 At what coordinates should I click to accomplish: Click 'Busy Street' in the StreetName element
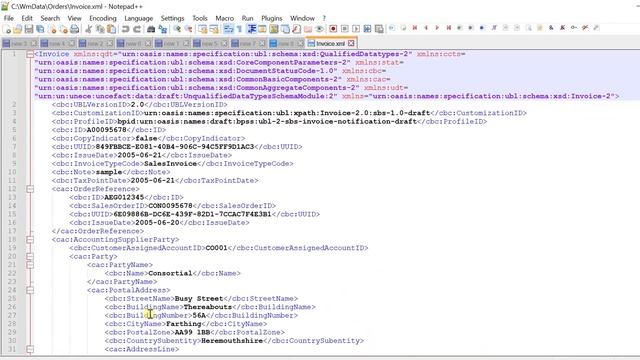(x=199, y=299)
